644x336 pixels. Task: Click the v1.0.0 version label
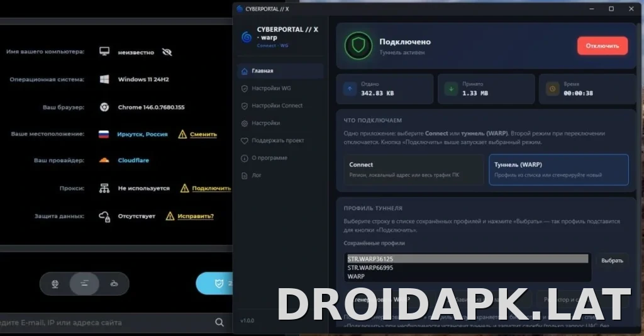[x=247, y=320]
